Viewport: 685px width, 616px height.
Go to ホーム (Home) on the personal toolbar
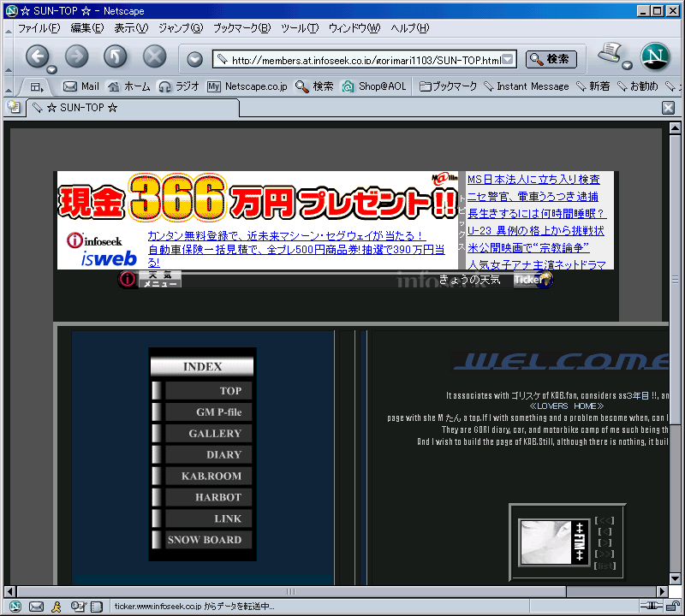pos(129,86)
